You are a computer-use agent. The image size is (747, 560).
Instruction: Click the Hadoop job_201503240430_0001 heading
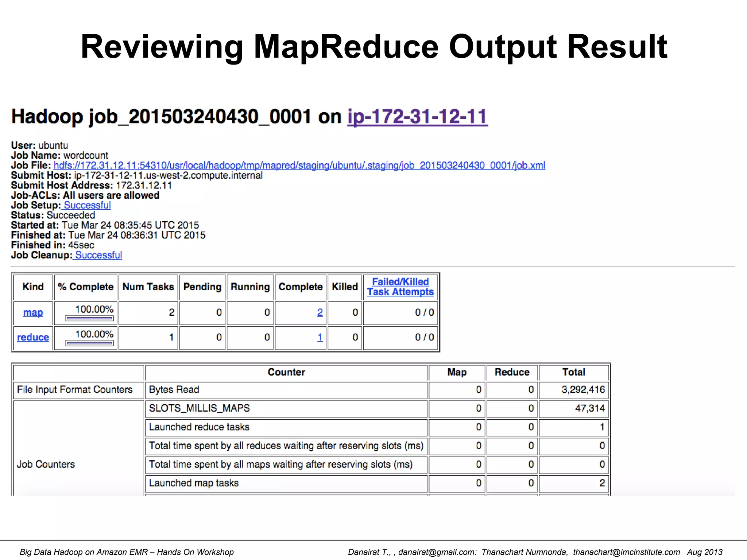coord(249,117)
